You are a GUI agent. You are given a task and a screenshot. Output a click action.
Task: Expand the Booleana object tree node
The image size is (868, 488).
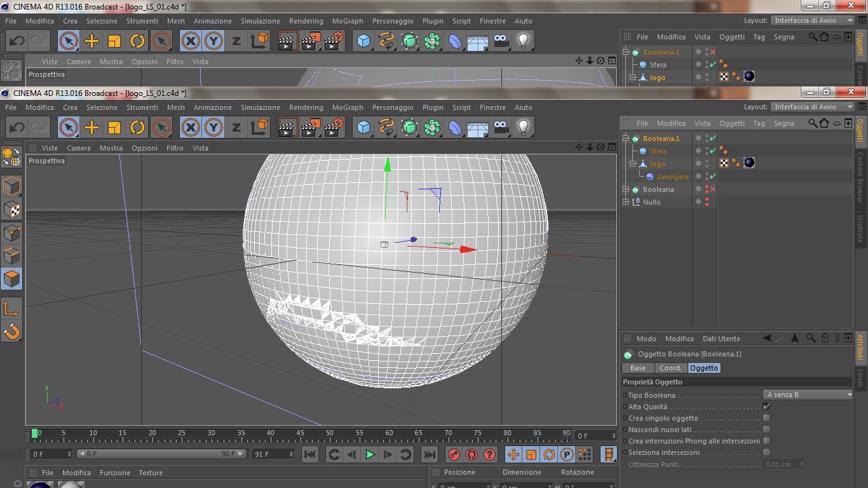(x=626, y=189)
